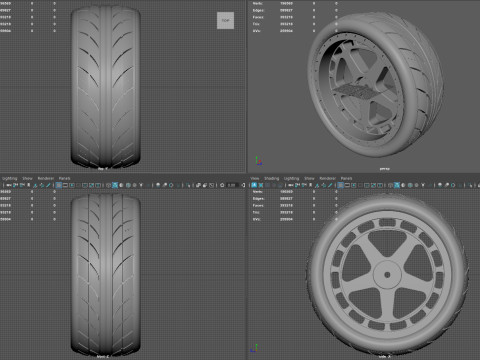480x360 pixels.
Task: Click Lock Camera icon in front view toolbar
Action: (15, 185)
